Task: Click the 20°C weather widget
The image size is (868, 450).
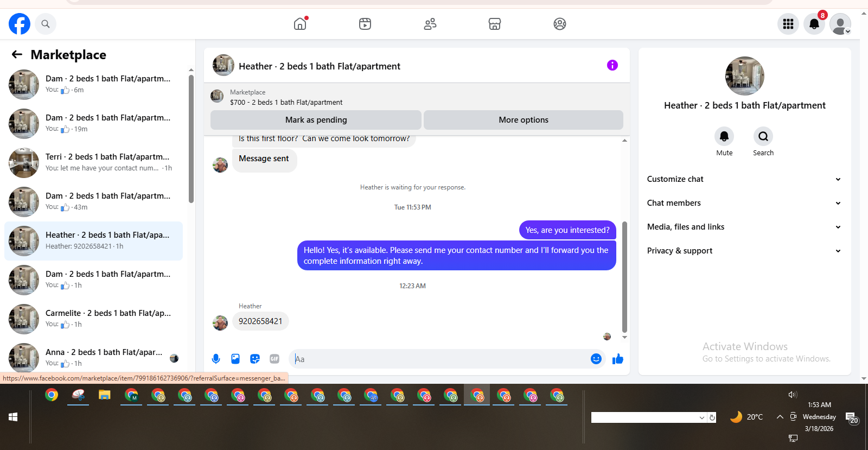Action: (746, 417)
